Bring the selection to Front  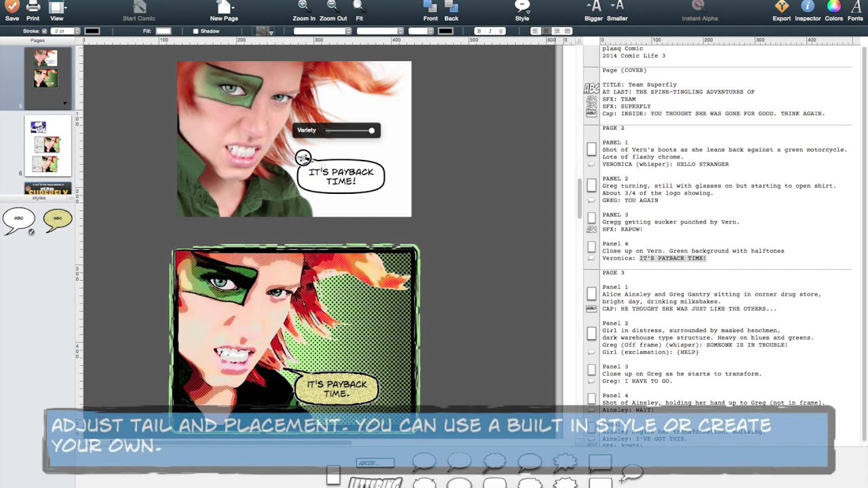pyautogui.click(x=431, y=7)
